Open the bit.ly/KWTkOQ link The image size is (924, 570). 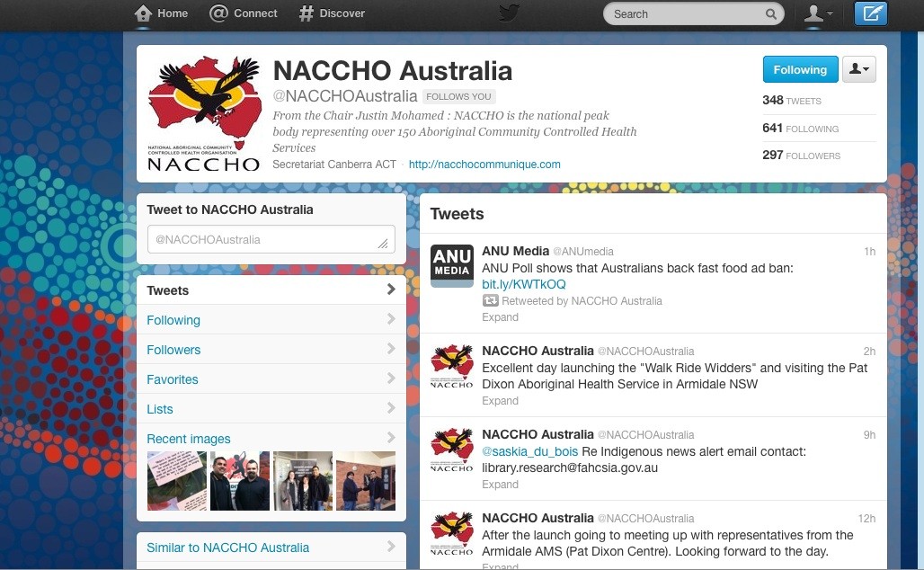524,284
